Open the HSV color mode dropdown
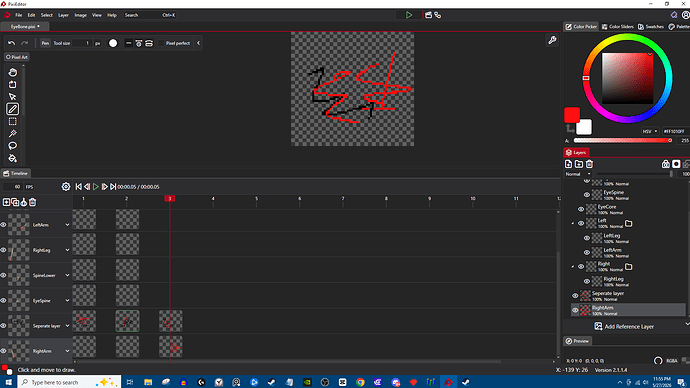 [x=650, y=131]
